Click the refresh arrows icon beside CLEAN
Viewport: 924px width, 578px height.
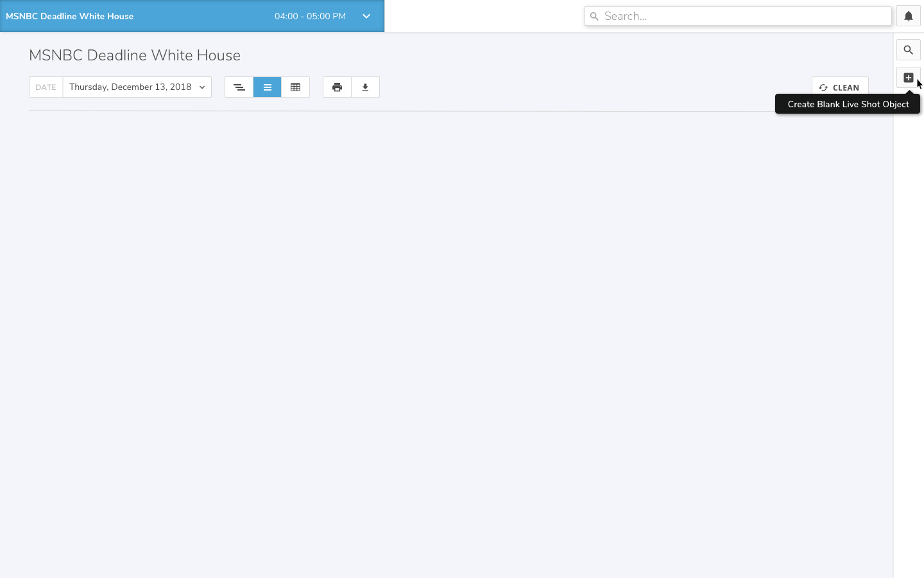click(x=823, y=88)
